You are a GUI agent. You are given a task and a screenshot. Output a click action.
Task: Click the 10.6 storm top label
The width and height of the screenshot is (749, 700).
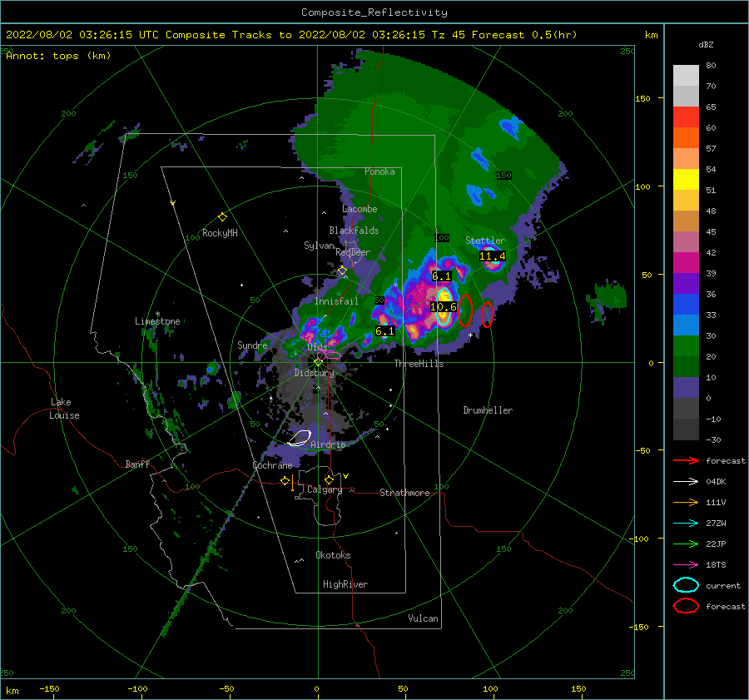click(444, 307)
